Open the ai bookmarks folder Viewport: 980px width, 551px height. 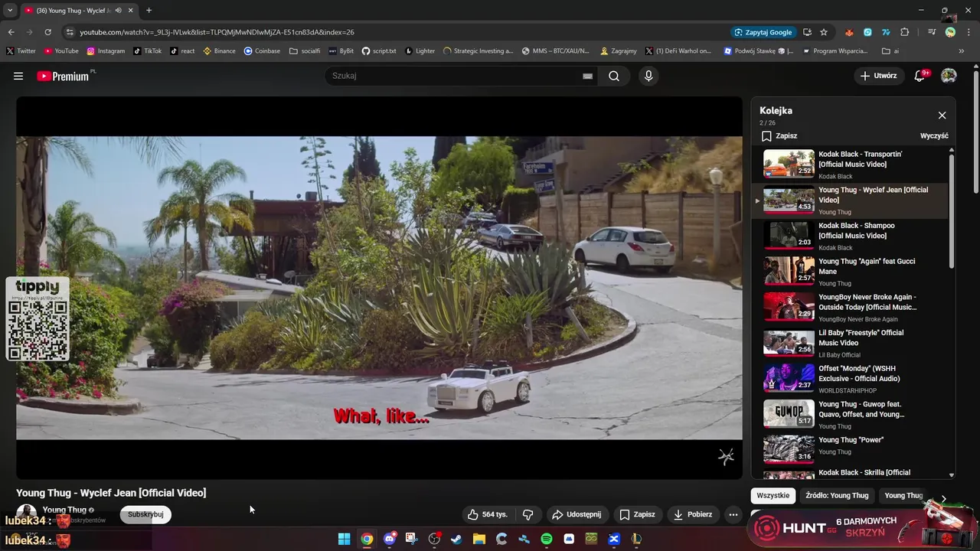890,51
